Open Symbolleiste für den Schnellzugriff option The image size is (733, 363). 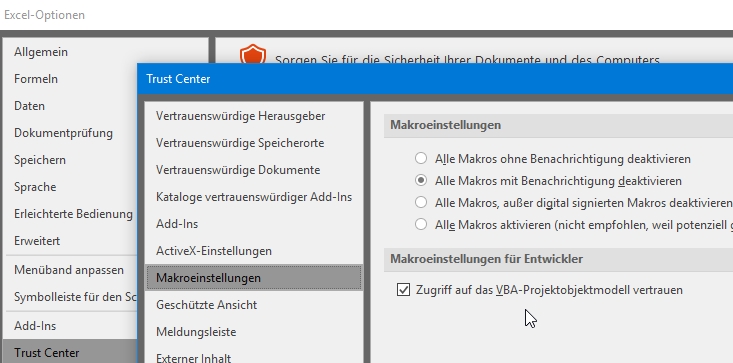(x=70, y=297)
